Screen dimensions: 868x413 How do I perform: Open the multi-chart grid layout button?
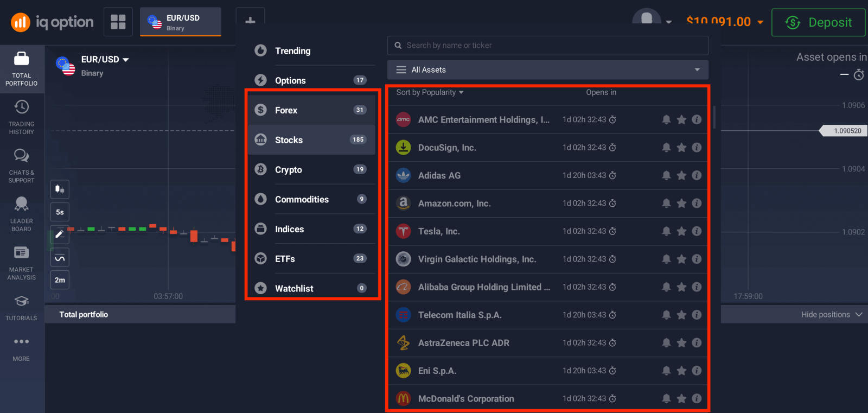(118, 22)
